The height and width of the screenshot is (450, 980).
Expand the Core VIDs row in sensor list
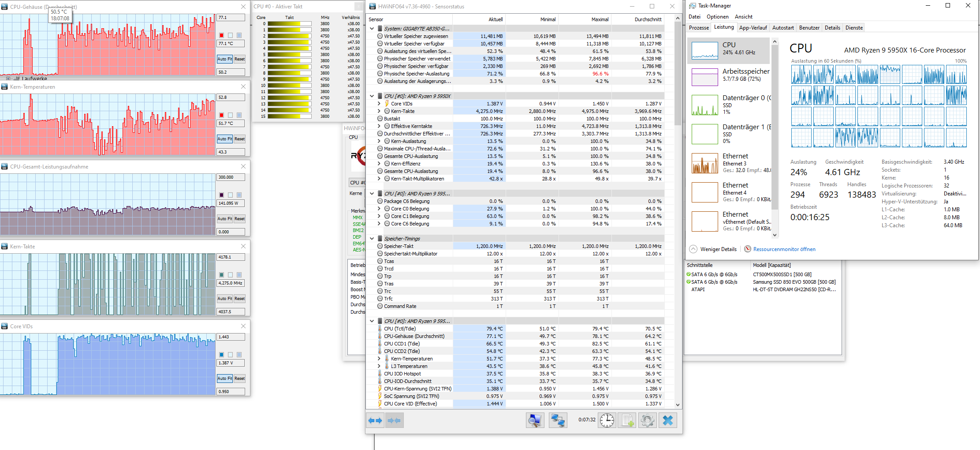pyautogui.click(x=379, y=104)
